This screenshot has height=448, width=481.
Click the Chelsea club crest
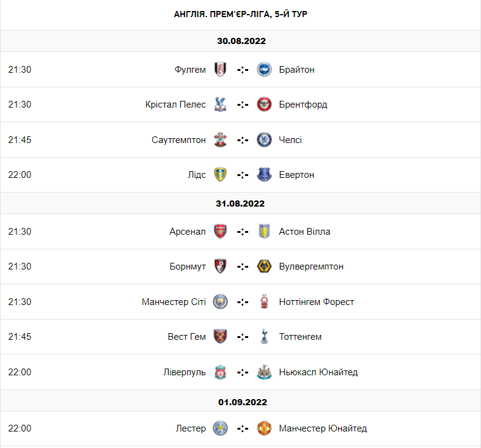coord(264,140)
